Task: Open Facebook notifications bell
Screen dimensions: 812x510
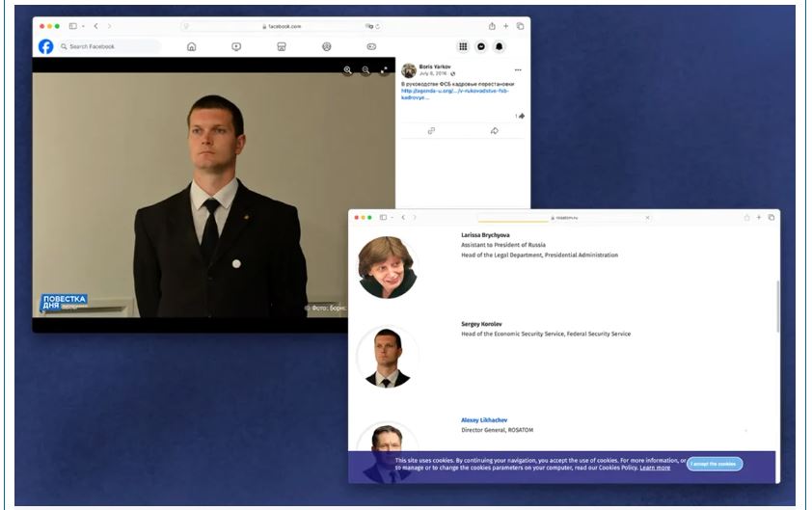Action: pyautogui.click(x=500, y=46)
